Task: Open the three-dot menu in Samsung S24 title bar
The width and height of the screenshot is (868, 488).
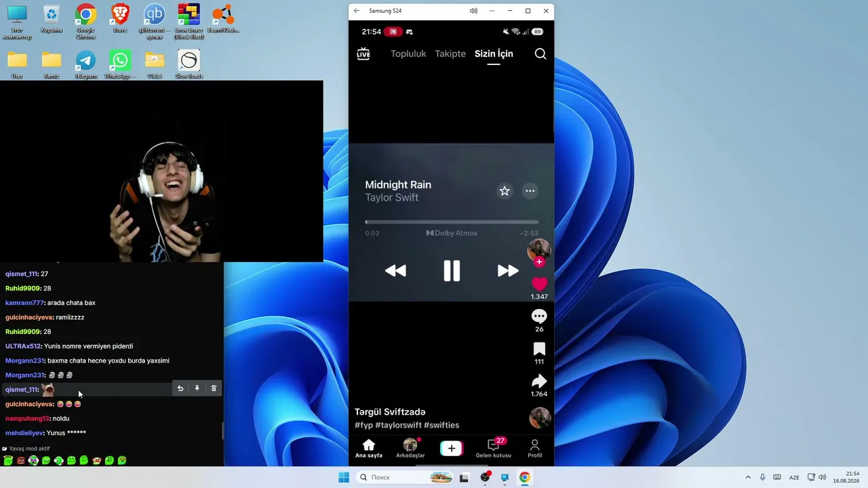Action: [492, 11]
